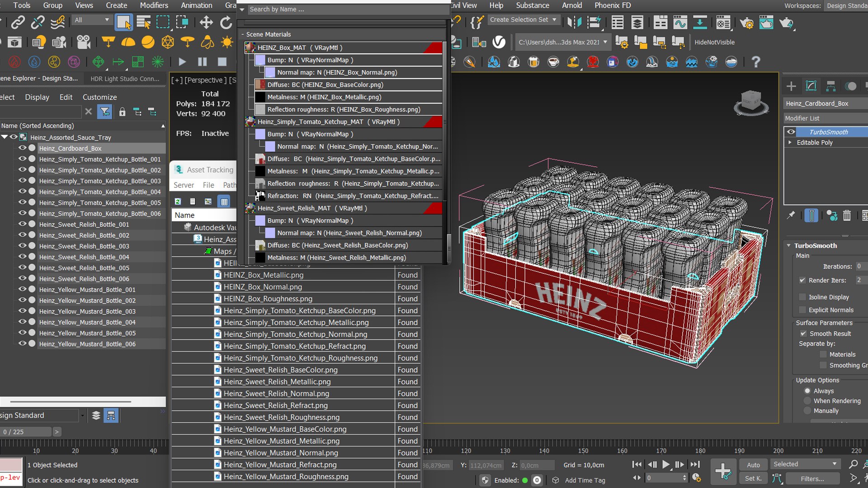Click the Link selection chain icon
Screen dimensions: 868x488
(18, 22)
